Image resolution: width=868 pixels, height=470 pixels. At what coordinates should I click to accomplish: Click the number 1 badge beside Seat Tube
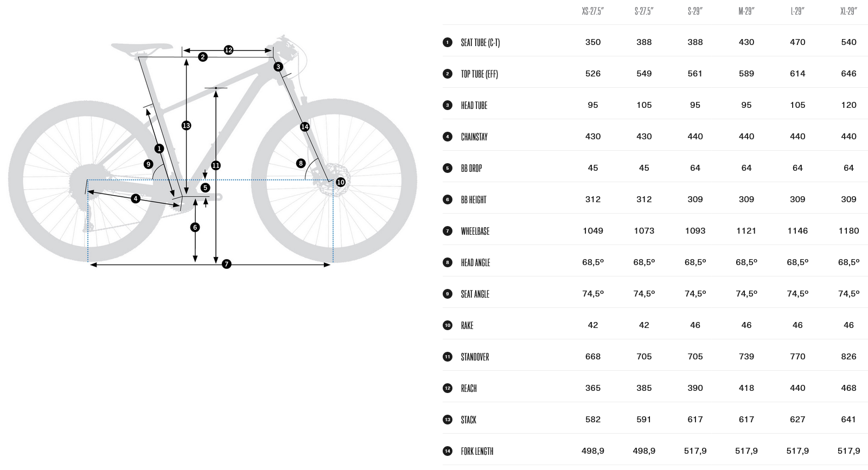pyautogui.click(x=448, y=42)
